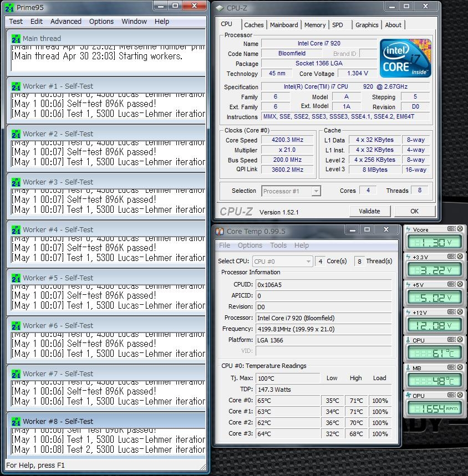Open the Core Temp Options menu
Screen dimensions: 468x476
pyautogui.click(x=250, y=245)
